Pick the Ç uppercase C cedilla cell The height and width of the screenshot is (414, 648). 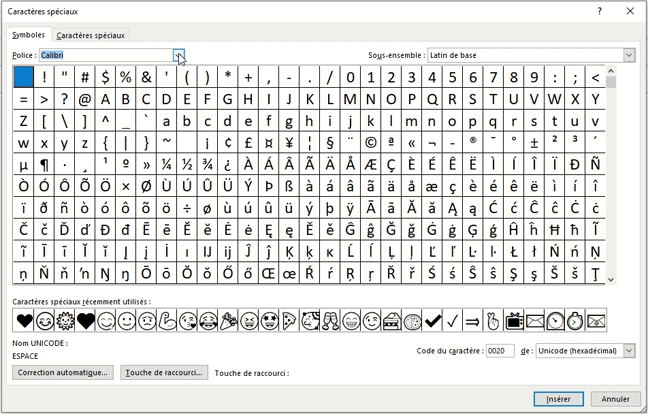pos(392,164)
